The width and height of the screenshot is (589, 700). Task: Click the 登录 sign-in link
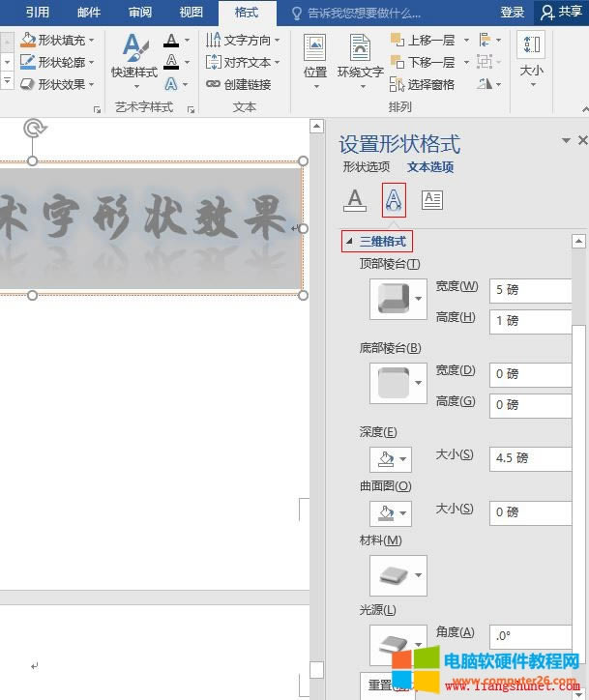513,13
